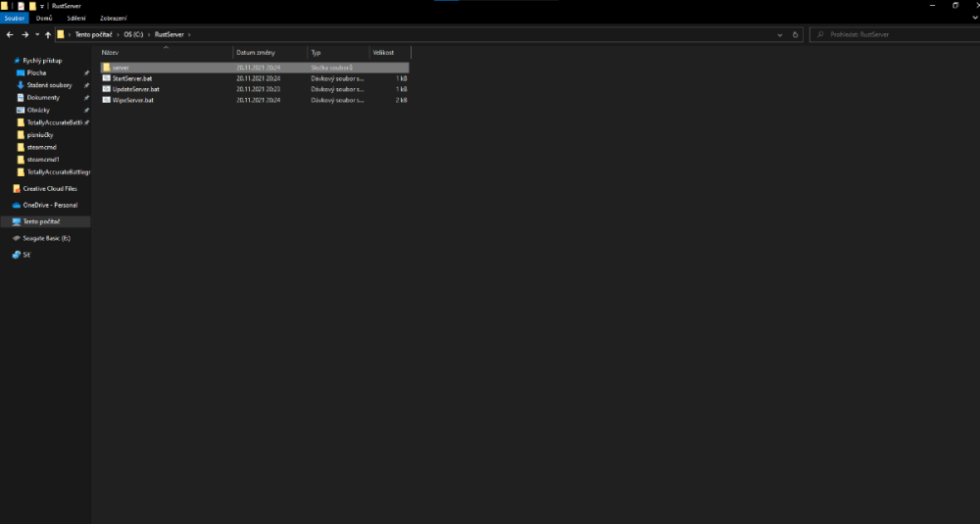Navigate to OS (C:) in breadcrumb
The height and width of the screenshot is (524, 980).
coord(132,34)
